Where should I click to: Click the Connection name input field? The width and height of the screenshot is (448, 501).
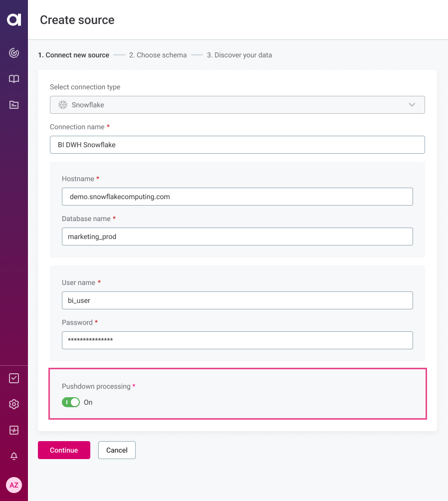pyautogui.click(x=237, y=145)
